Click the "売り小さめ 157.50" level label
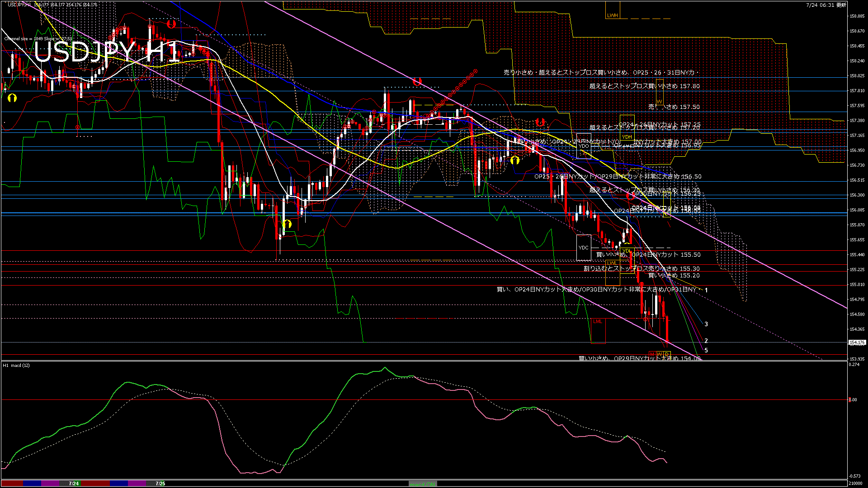This screenshot has height=488, width=868. 674,107
